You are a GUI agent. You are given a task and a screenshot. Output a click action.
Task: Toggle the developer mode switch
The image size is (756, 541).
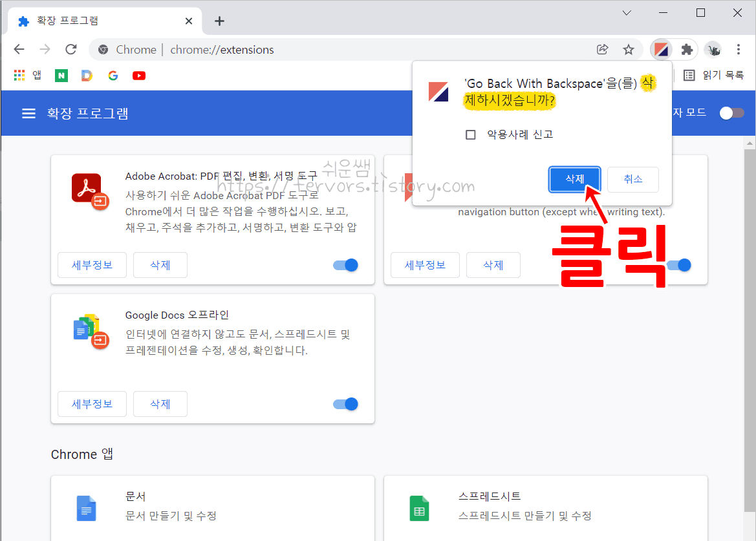731,113
